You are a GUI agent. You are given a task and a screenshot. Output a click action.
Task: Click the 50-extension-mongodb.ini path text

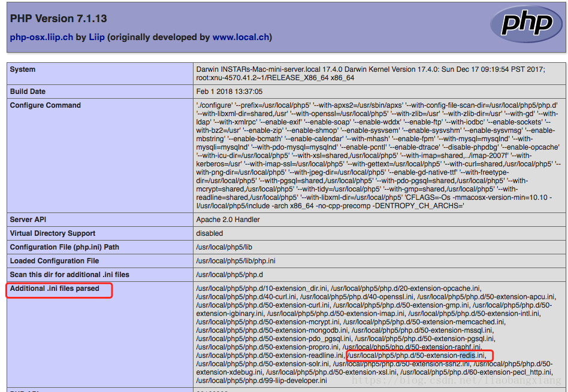(272, 330)
